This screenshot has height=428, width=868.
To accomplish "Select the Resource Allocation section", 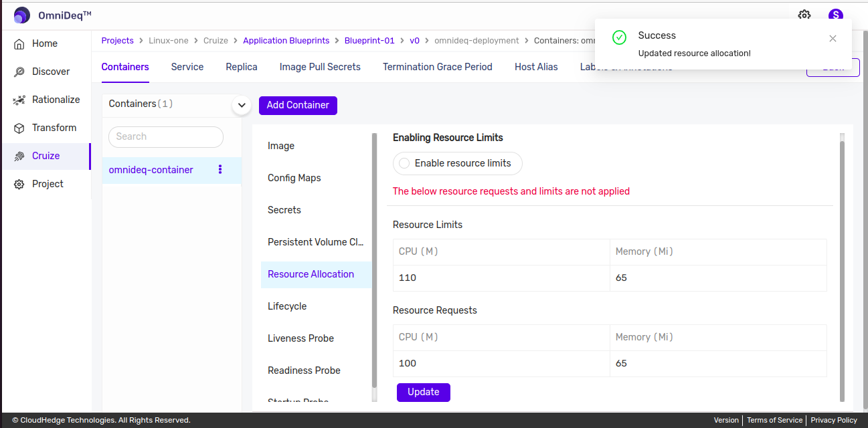I will (x=316, y=274).
